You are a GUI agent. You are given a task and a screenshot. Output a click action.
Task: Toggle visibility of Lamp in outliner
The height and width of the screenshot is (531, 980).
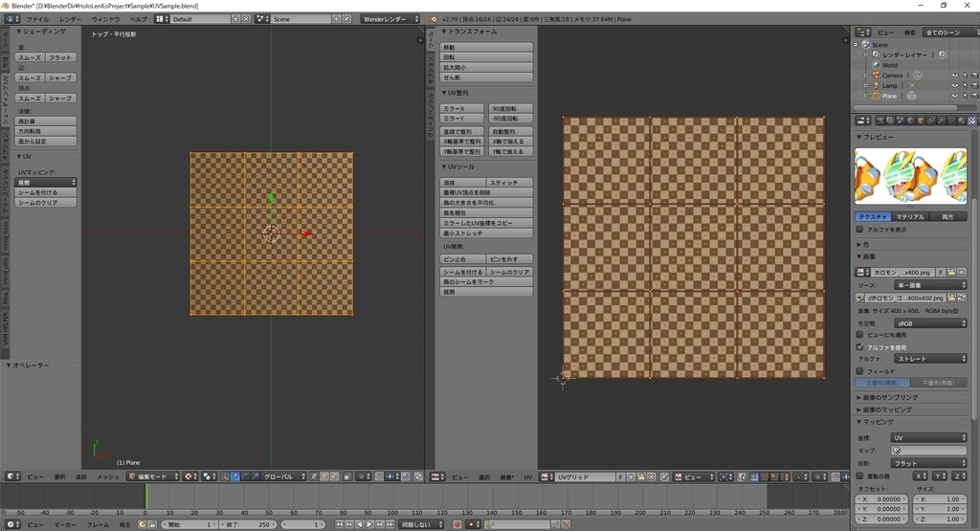click(x=955, y=85)
